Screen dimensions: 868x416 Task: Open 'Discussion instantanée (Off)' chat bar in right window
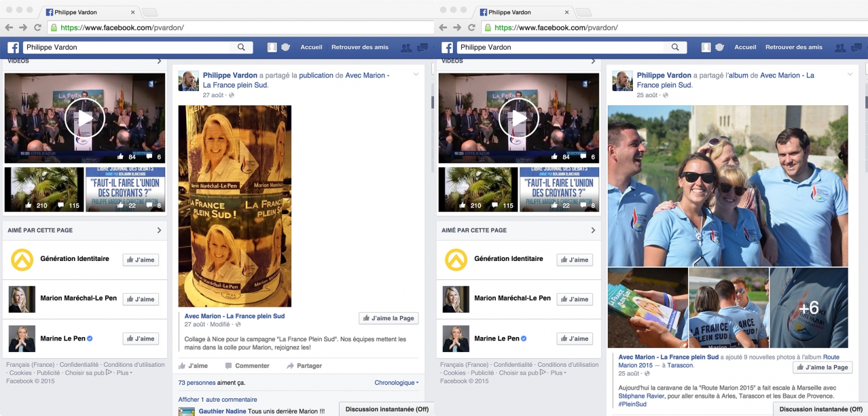pyautogui.click(x=820, y=409)
